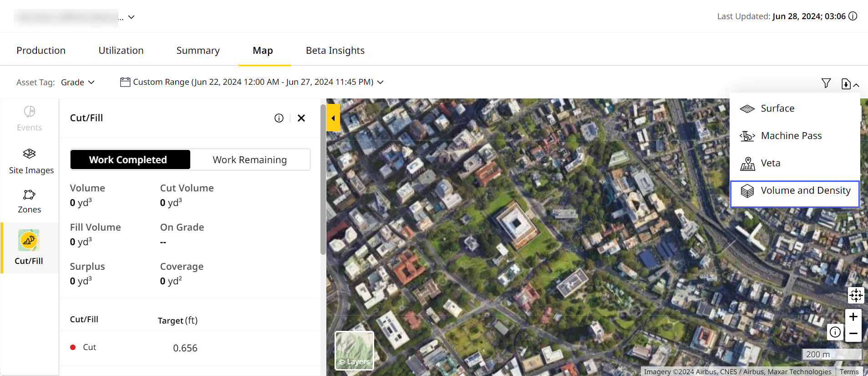This screenshot has width=868, height=376.
Task: Zoom in on the map
Action: 853,317
